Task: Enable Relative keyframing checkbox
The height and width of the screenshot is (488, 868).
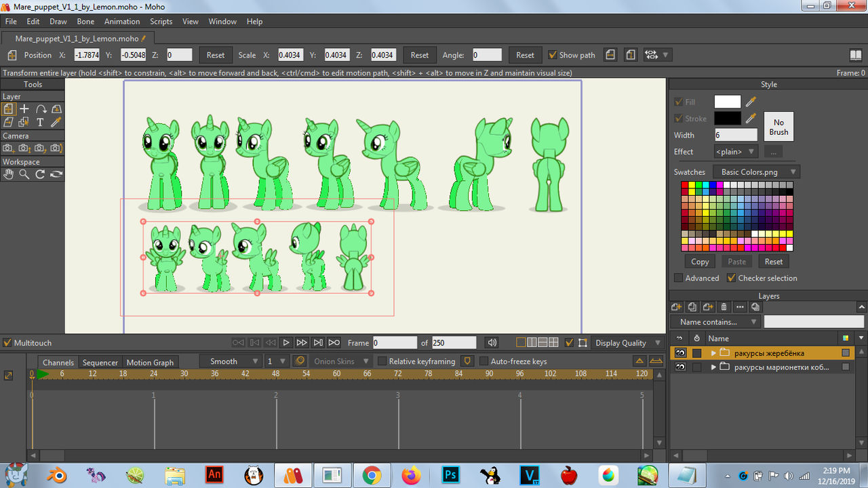Action: pos(382,361)
